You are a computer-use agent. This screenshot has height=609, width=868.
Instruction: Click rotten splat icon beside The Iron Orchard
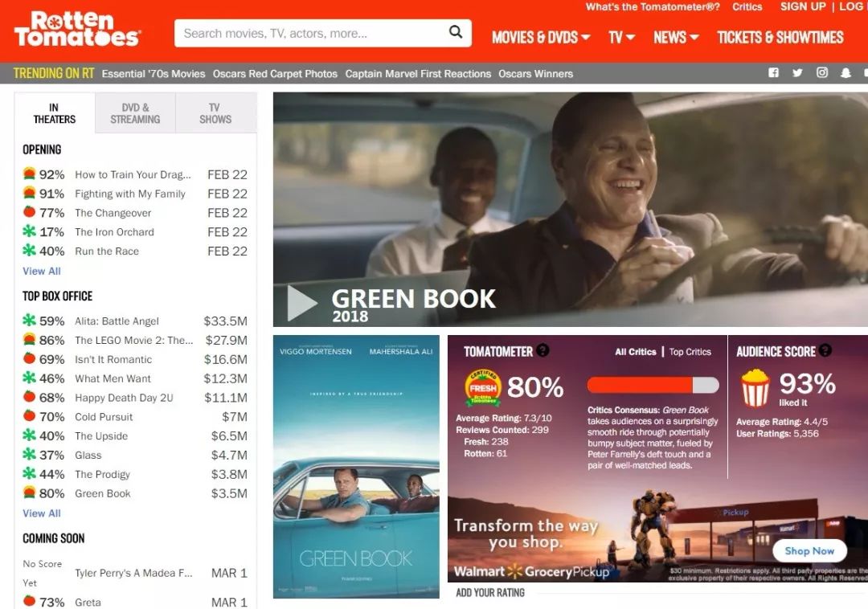click(30, 231)
